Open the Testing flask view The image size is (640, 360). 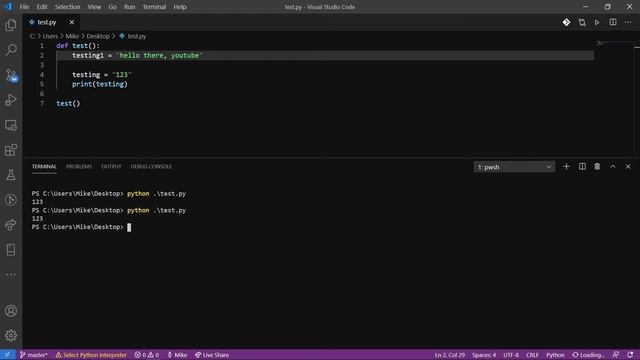(11, 175)
